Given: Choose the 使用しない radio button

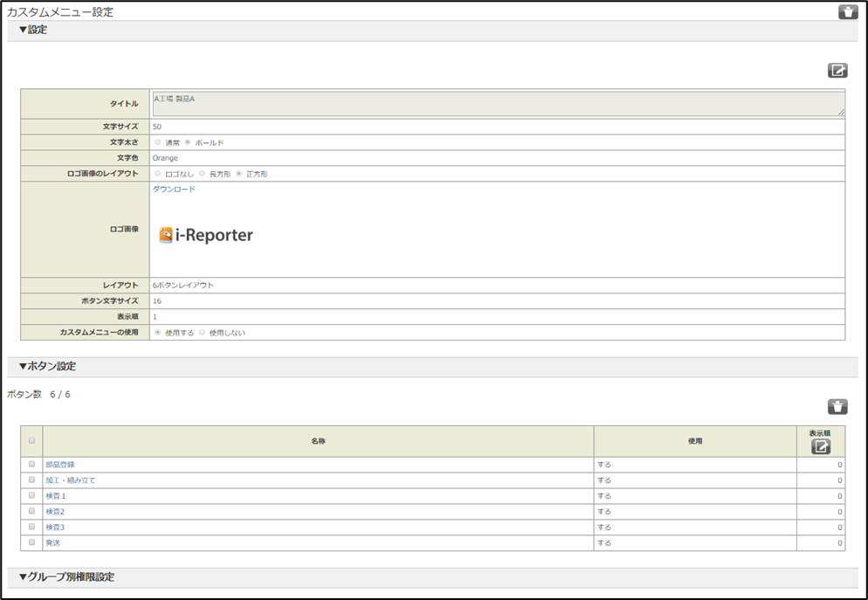Looking at the screenshot, I should click(202, 333).
